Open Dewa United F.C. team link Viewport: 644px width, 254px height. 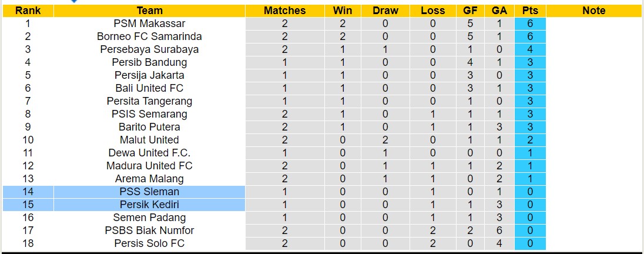[149, 153]
